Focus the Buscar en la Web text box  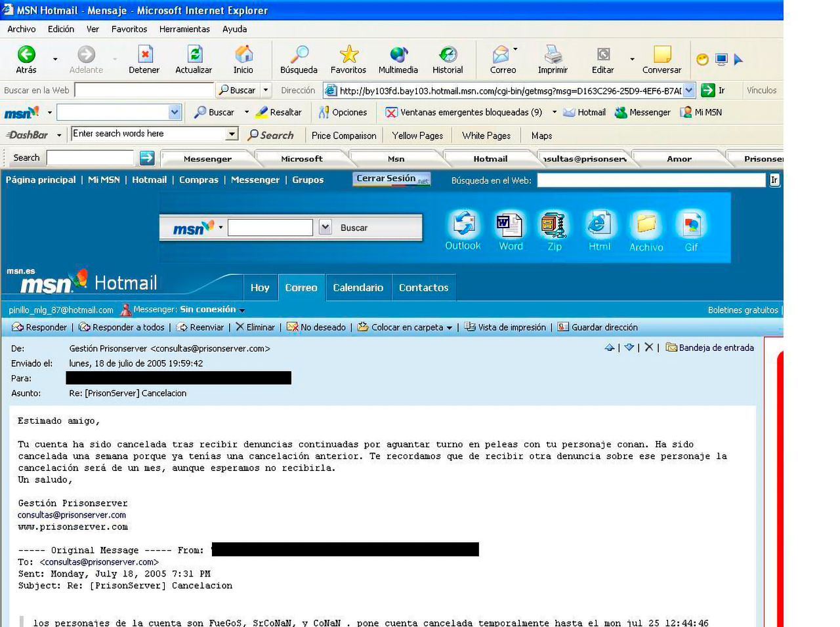(x=145, y=91)
